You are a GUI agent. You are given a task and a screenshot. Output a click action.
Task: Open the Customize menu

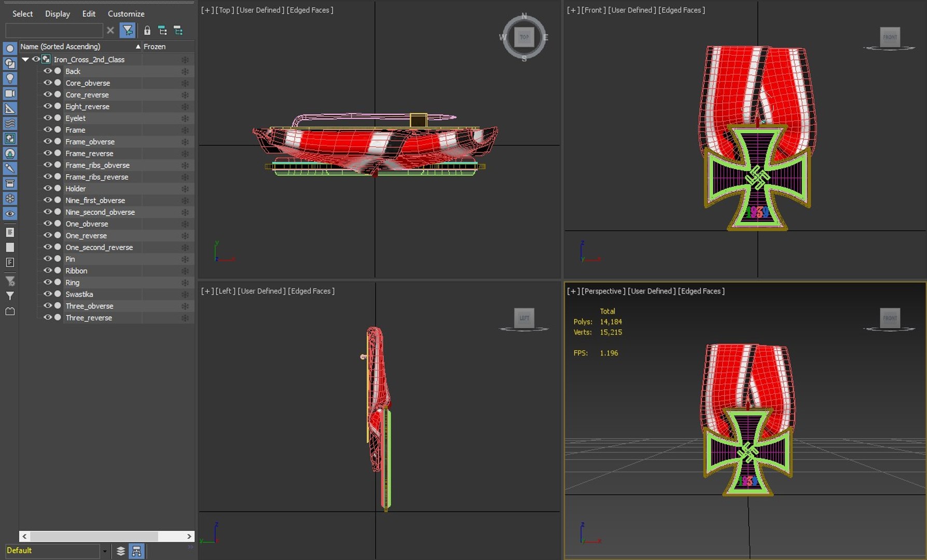coord(126,13)
